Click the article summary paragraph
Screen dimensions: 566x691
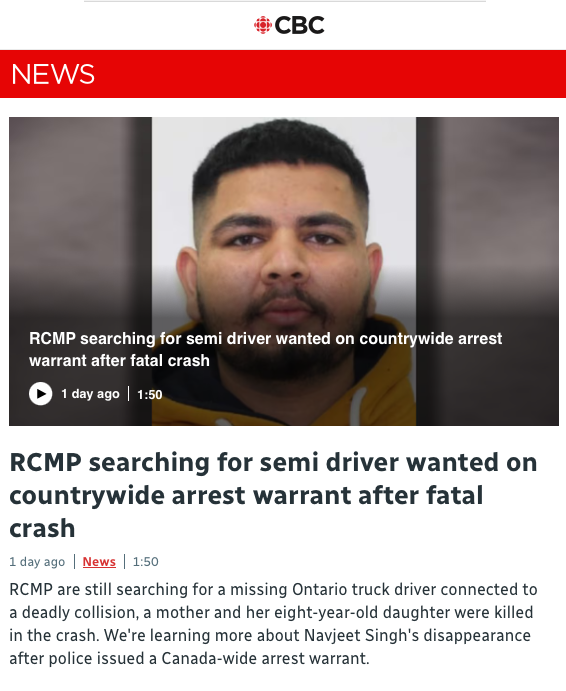click(273, 624)
